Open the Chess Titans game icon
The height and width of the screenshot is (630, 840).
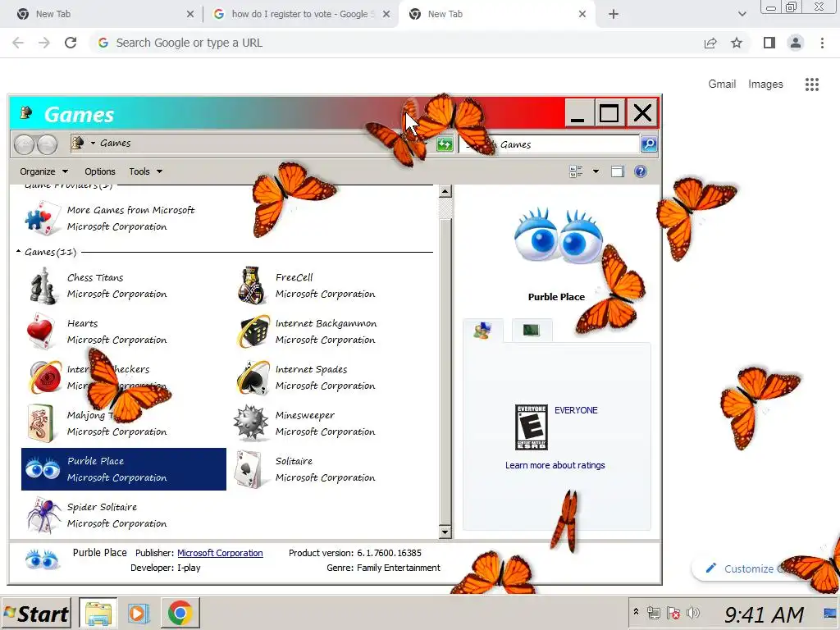(x=43, y=285)
